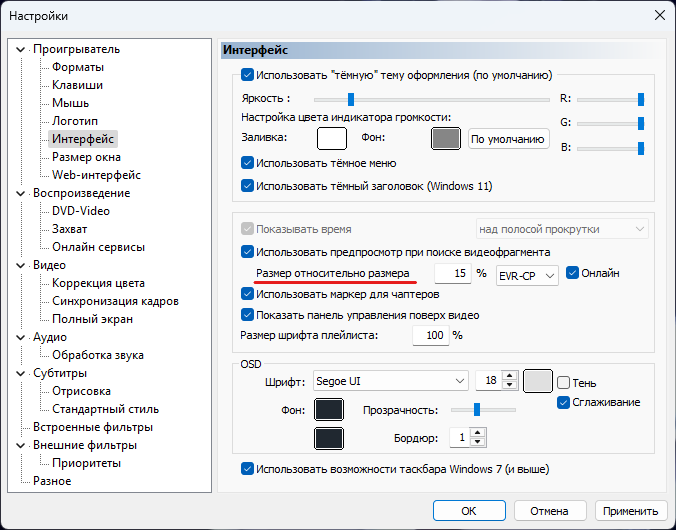This screenshot has width=676, height=530.
Task: Open the "Онлайн сервисы" settings page
Action: (98, 247)
